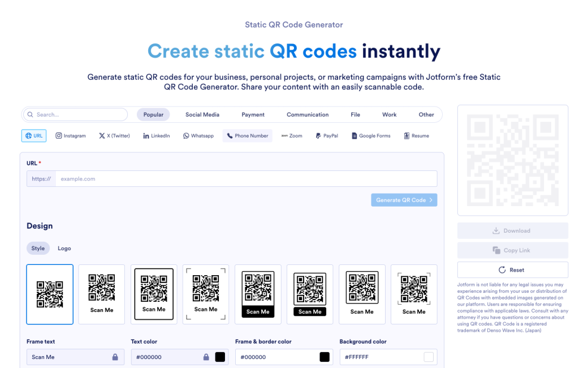Choose the PayPal logo icon
The image size is (588, 368).
click(x=318, y=135)
